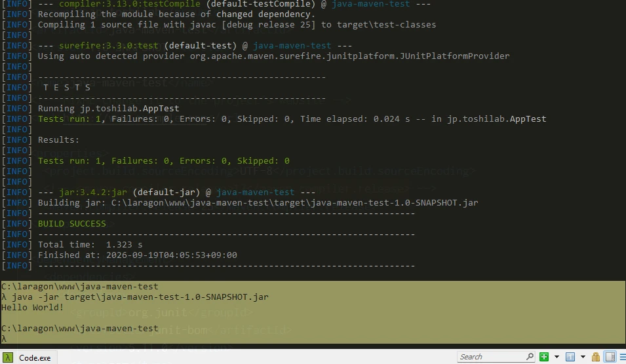Expand the console list dropdown arrow
The height and width of the screenshot is (364, 626).
583,357
